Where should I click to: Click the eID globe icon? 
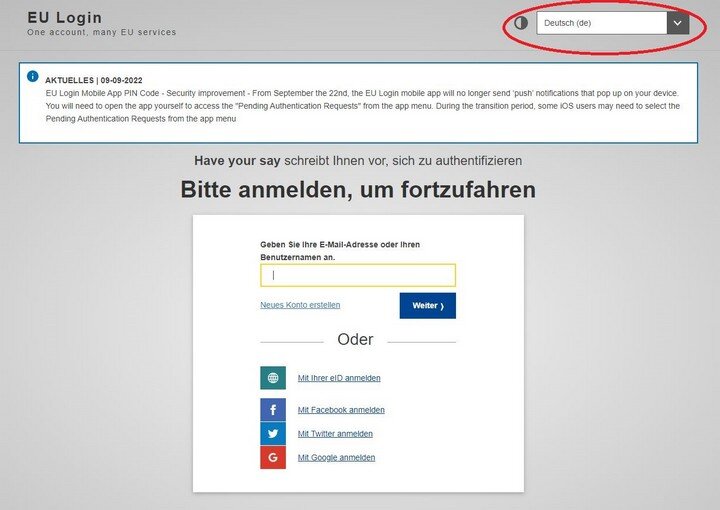[x=273, y=378]
